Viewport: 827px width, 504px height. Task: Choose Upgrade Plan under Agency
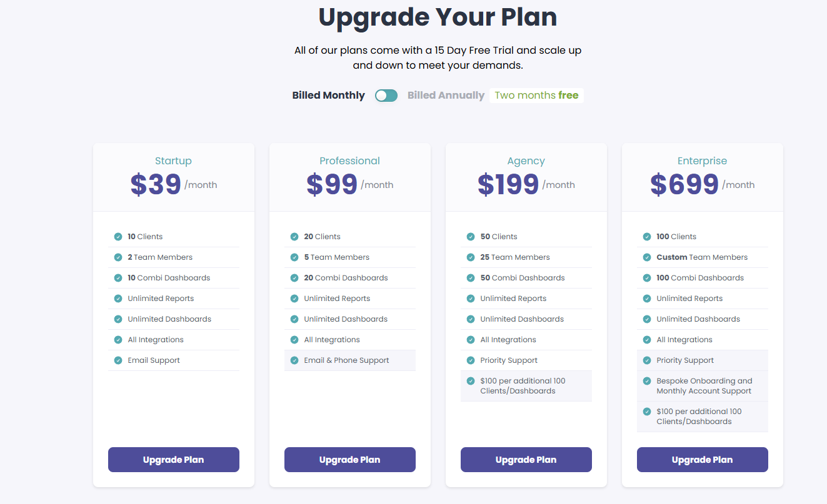click(x=526, y=460)
